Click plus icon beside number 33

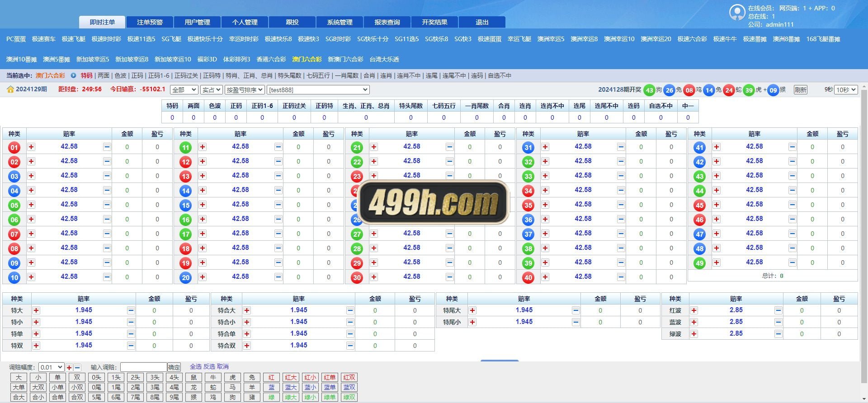[545, 176]
